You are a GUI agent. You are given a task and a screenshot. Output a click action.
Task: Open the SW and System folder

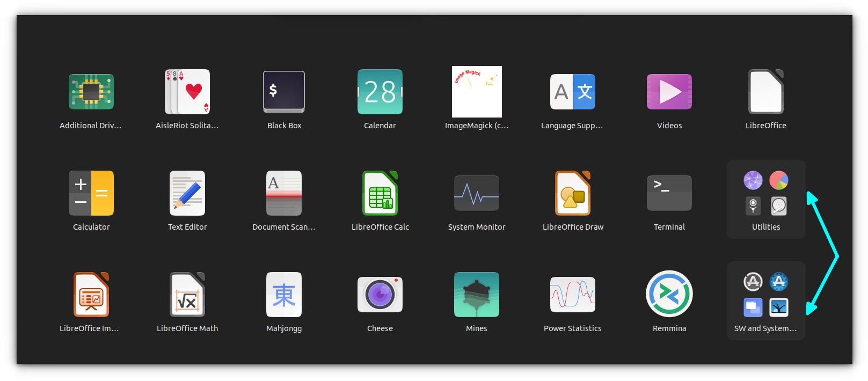point(766,301)
